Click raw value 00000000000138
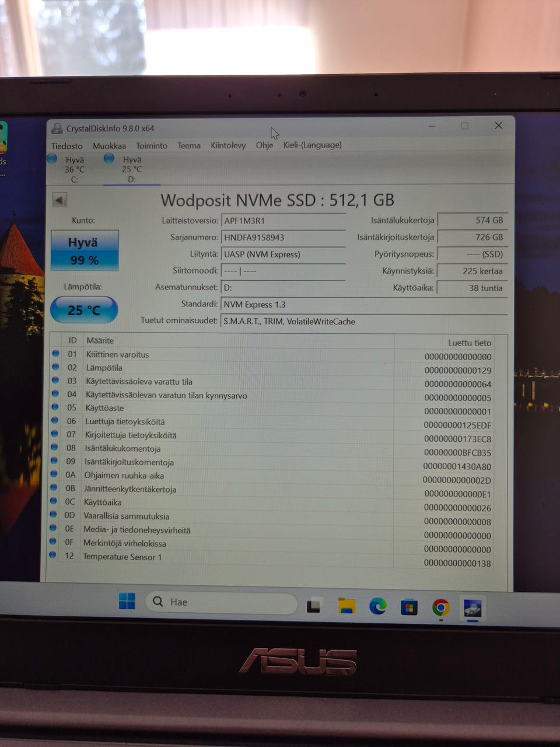This screenshot has width=560, height=747. tap(457, 563)
